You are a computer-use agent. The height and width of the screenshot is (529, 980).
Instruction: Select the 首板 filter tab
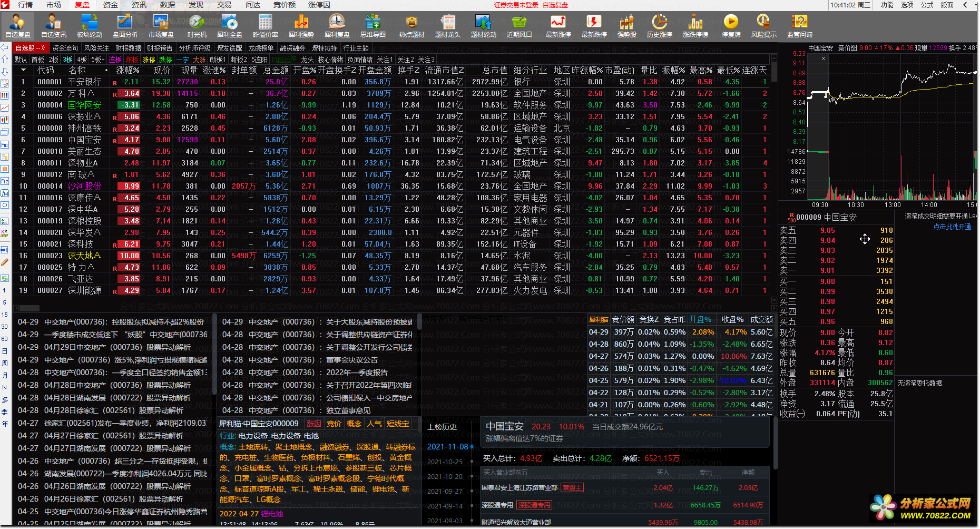tap(38, 60)
